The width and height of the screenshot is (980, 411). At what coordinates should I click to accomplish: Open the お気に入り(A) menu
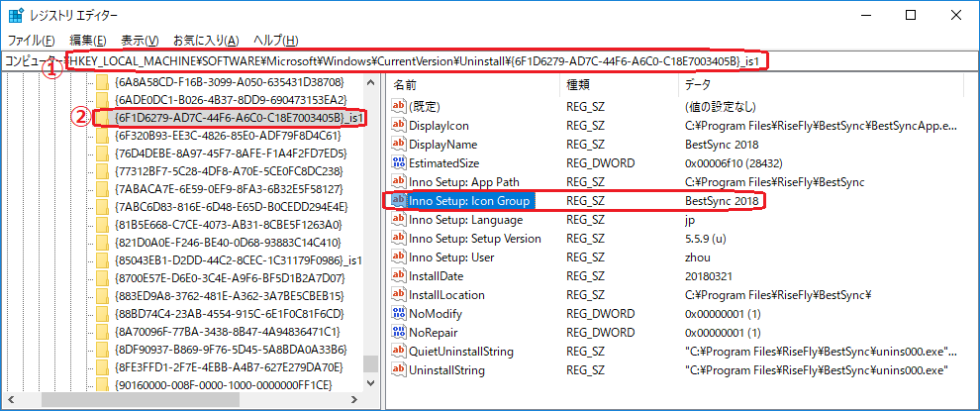(x=206, y=40)
